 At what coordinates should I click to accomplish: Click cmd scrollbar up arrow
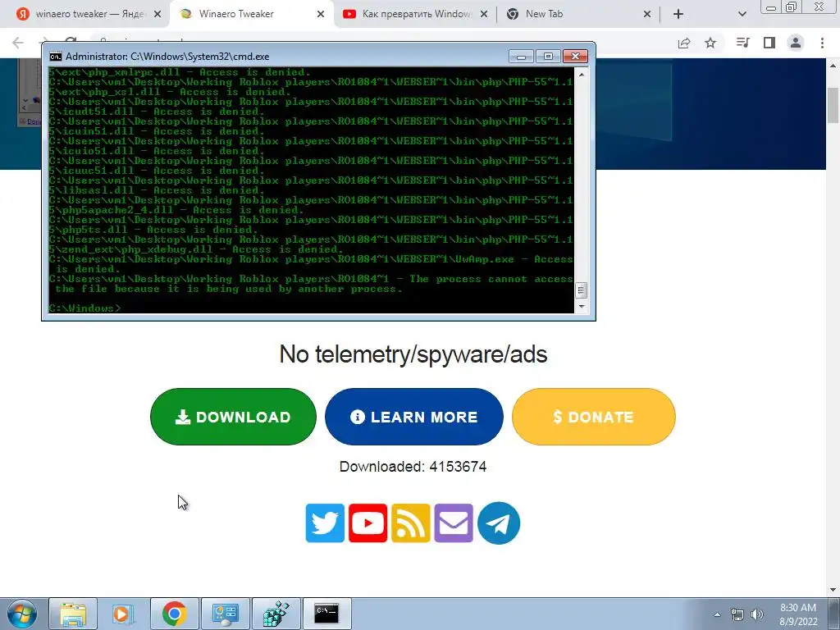582,75
